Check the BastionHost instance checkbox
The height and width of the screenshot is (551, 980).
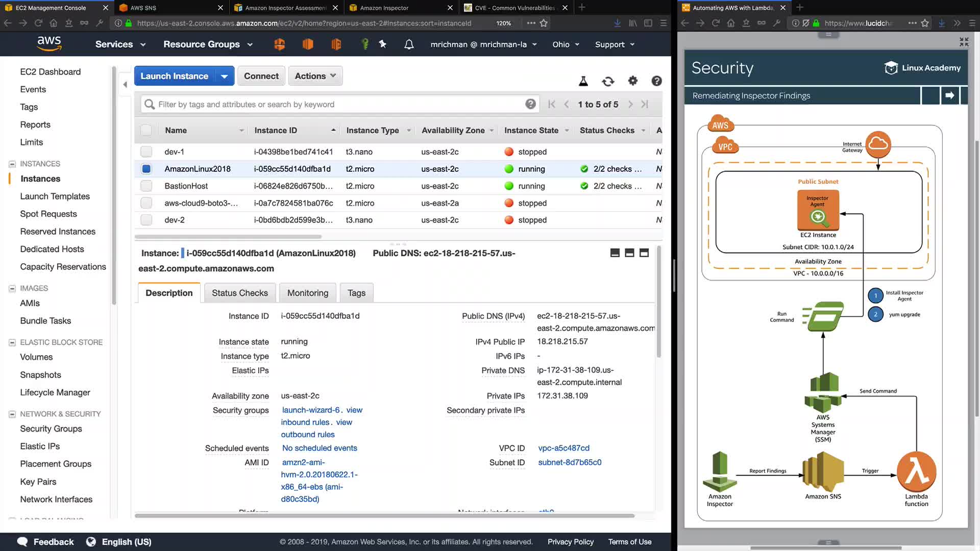tap(146, 186)
